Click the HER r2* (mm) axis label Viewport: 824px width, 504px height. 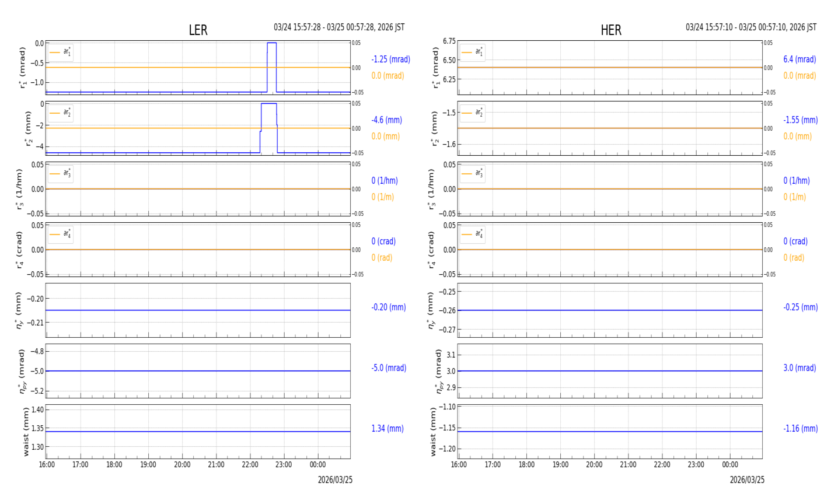pos(435,128)
